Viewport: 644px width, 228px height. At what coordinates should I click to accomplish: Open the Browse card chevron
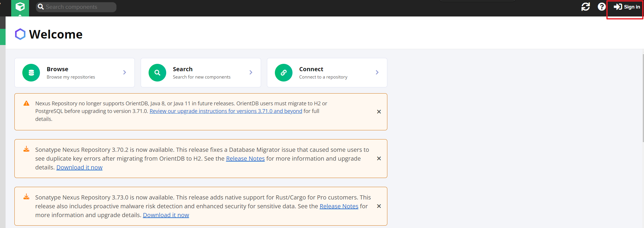click(x=125, y=72)
